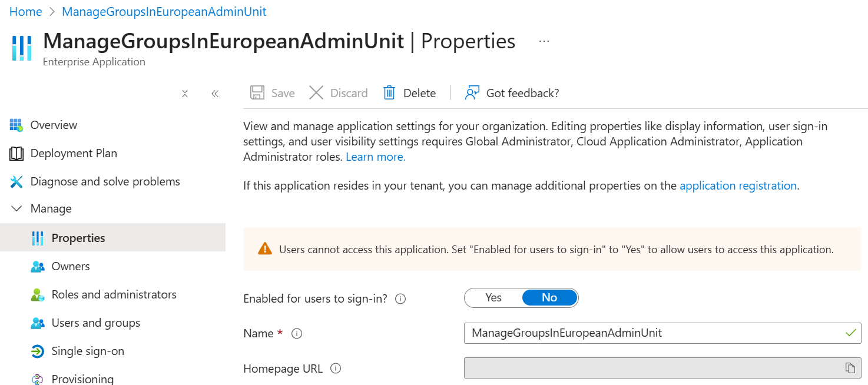Viewport: 868px width, 385px height.
Task: Open the more options ellipsis beside Properties title
Action: (544, 41)
